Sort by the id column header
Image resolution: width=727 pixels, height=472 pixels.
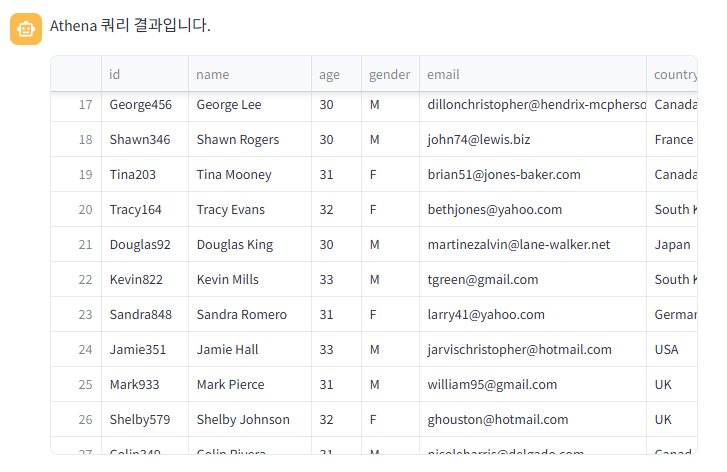coord(145,74)
